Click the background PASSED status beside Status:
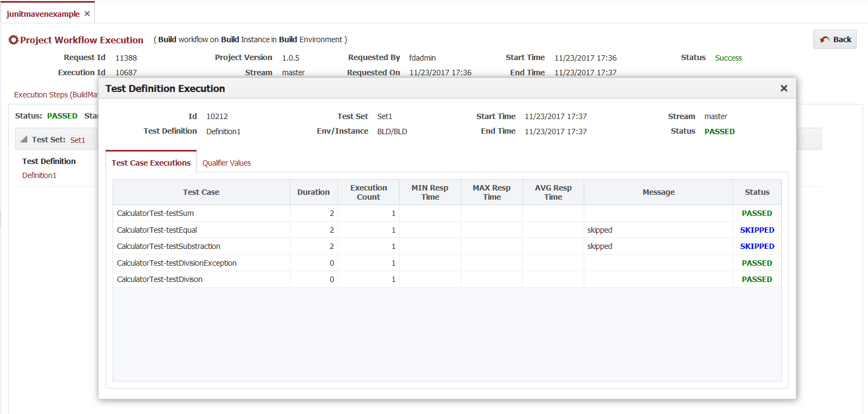 62,116
